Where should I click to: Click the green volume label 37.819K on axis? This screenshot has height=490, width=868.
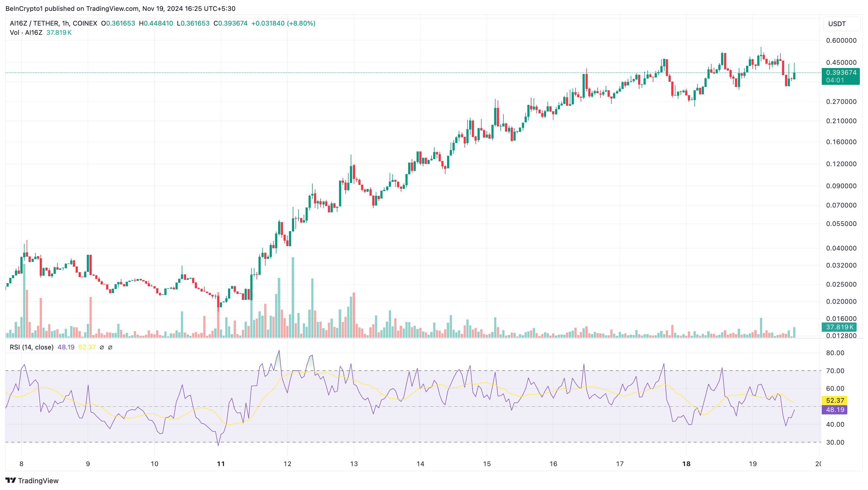[839, 327]
